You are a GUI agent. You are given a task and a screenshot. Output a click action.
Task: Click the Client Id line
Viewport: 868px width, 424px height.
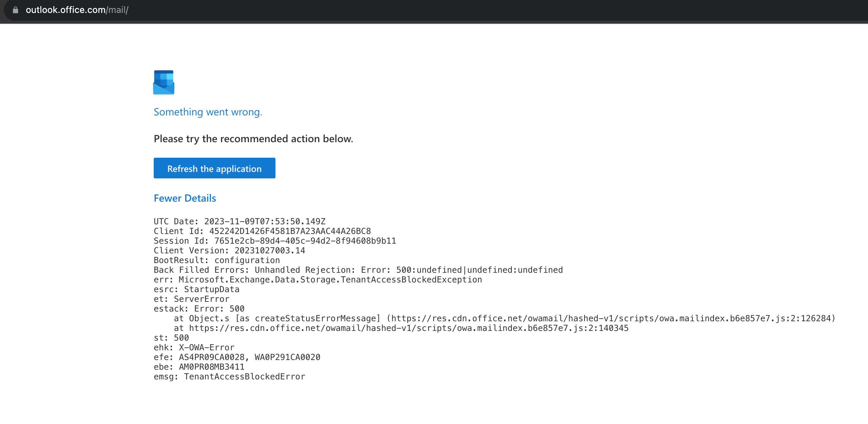pyautogui.click(x=262, y=231)
